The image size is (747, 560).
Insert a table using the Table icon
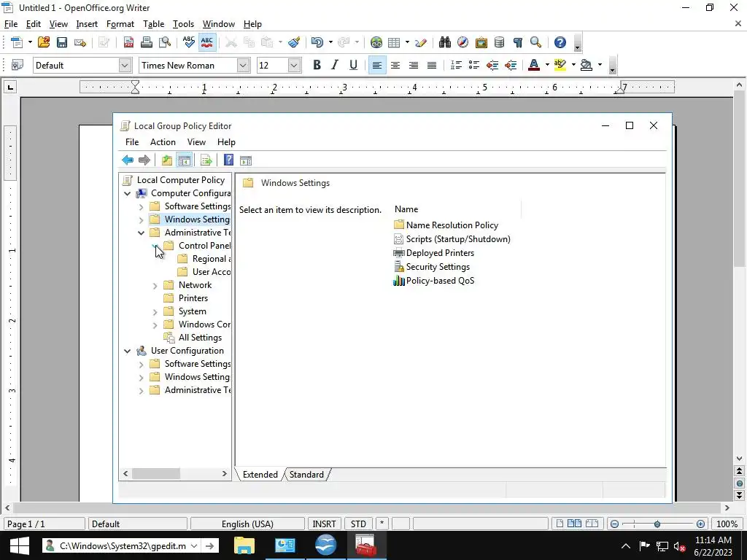pos(394,42)
